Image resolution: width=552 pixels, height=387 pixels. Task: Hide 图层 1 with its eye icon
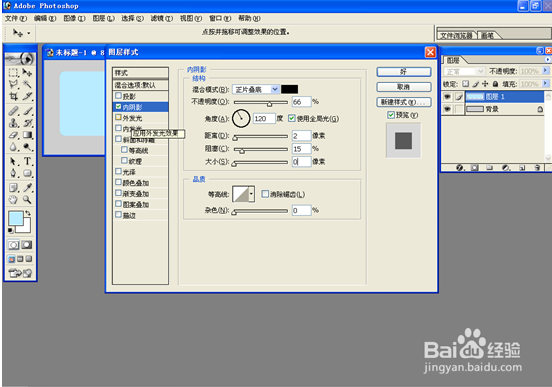pos(447,96)
